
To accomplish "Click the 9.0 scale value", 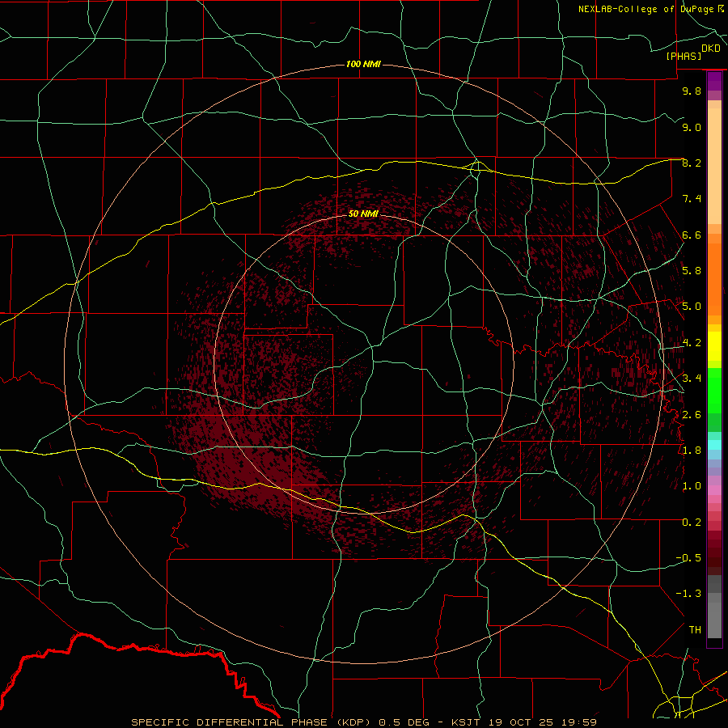I will point(692,127).
